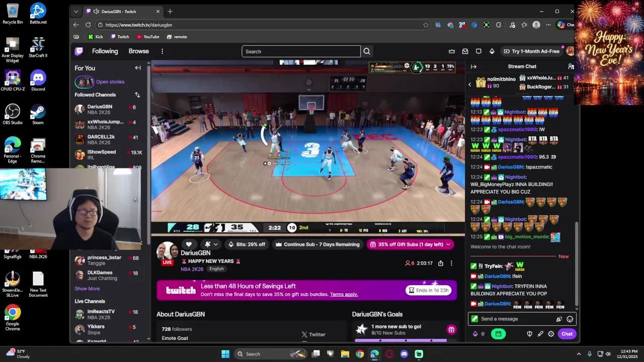The image size is (644, 362).
Task: Open the YouTube bookmark
Action: tap(148, 37)
